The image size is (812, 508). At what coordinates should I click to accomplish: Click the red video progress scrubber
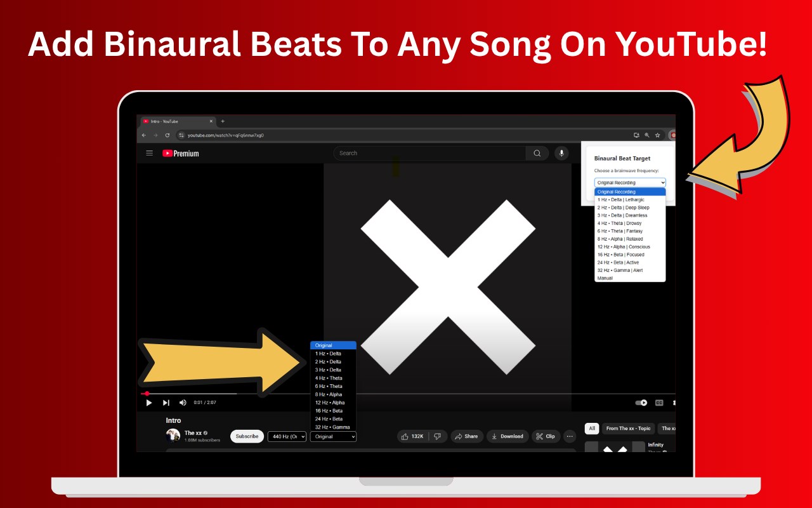147,394
